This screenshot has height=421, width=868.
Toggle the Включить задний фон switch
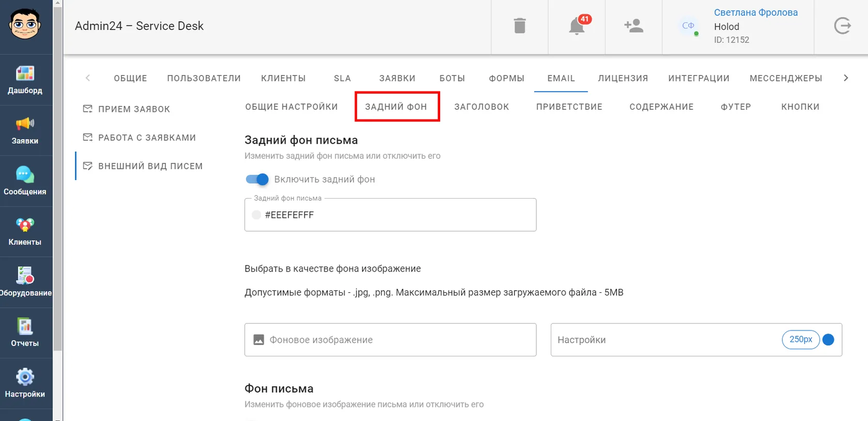pyautogui.click(x=257, y=179)
